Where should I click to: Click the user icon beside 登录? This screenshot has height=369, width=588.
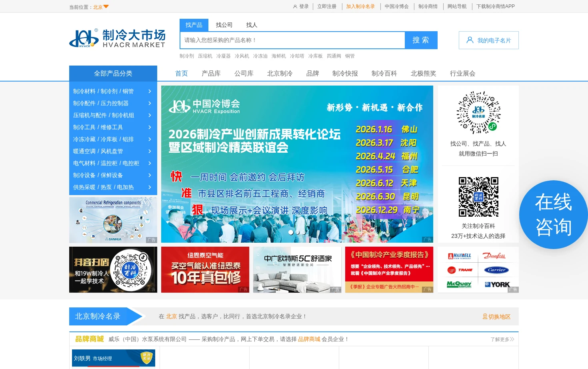[295, 6]
